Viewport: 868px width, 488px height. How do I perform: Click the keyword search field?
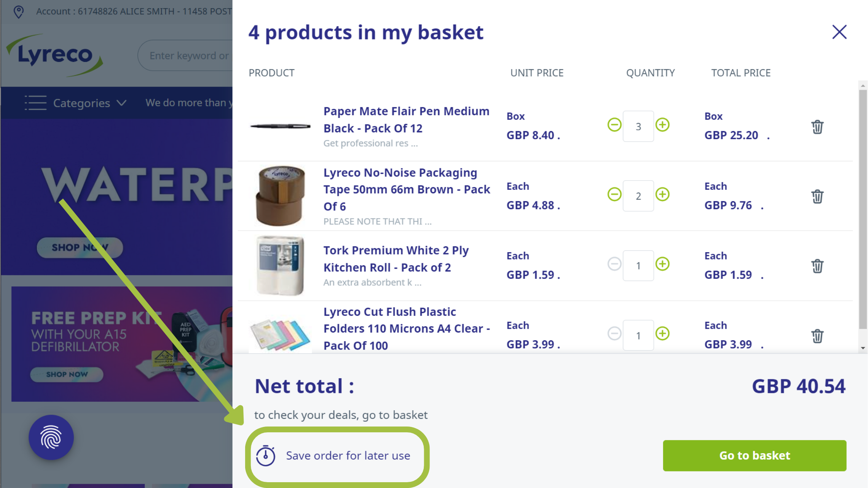[189, 55]
